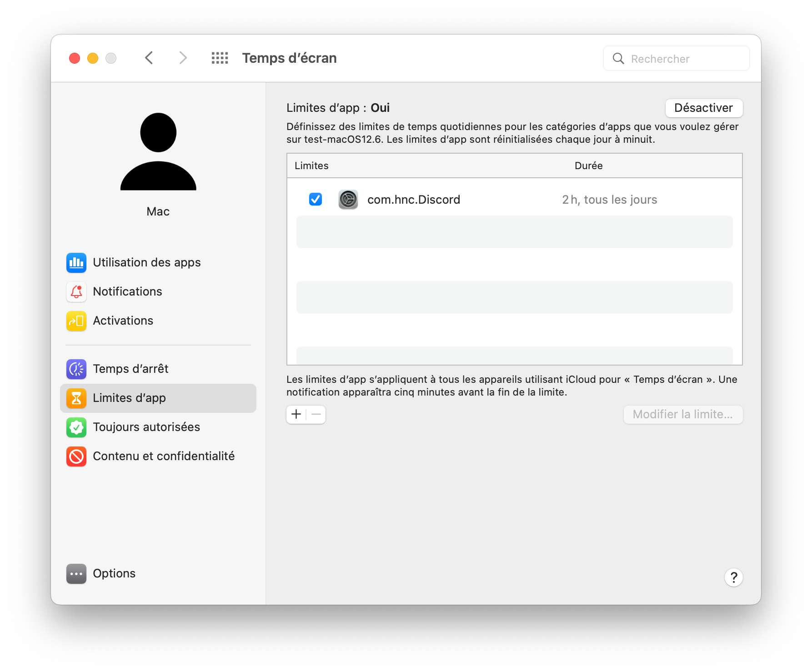Click the Durée column header
The width and height of the screenshot is (812, 672).
(x=588, y=165)
